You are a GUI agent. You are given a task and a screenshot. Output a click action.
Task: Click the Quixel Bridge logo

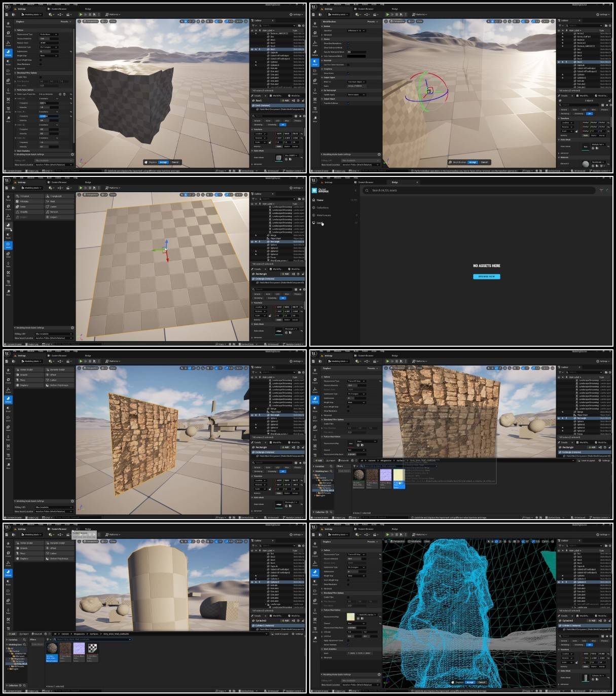[320, 191]
